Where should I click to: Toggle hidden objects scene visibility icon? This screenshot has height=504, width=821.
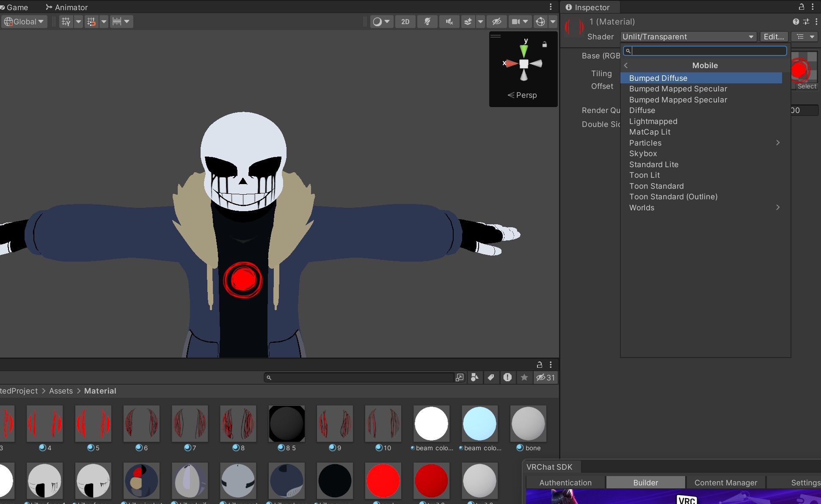click(x=496, y=22)
